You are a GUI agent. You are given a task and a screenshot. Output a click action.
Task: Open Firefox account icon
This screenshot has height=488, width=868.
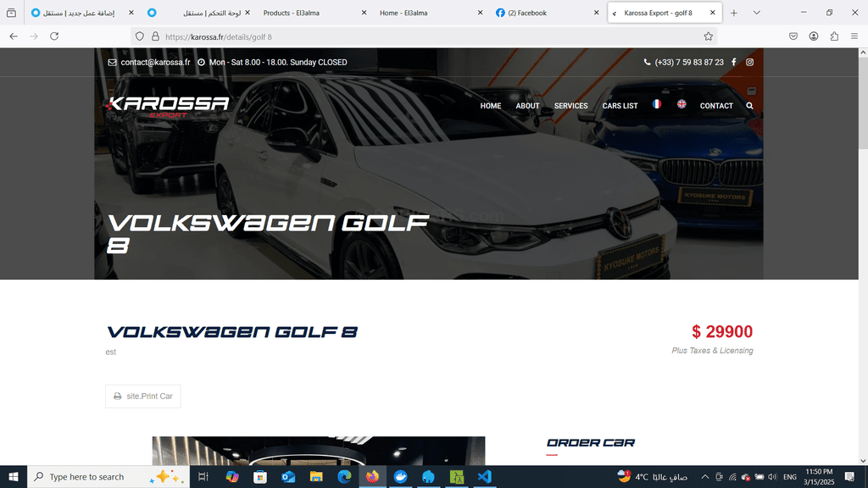[814, 36]
